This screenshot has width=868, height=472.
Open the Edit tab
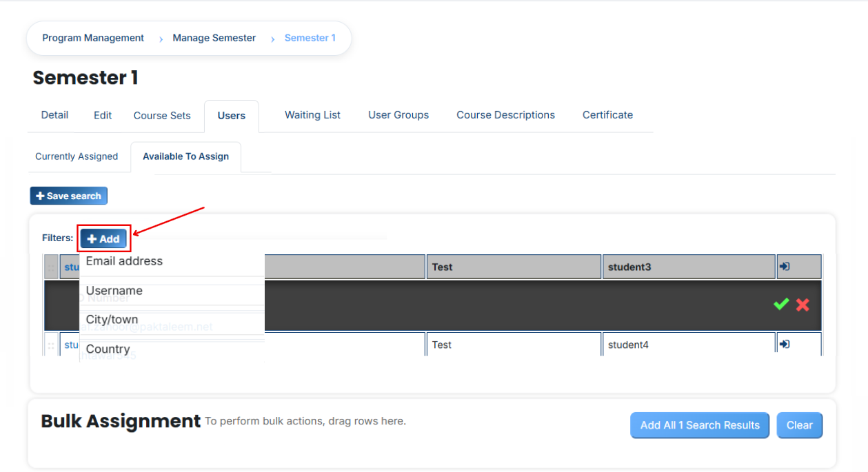pyautogui.click(x=103, y=115)
